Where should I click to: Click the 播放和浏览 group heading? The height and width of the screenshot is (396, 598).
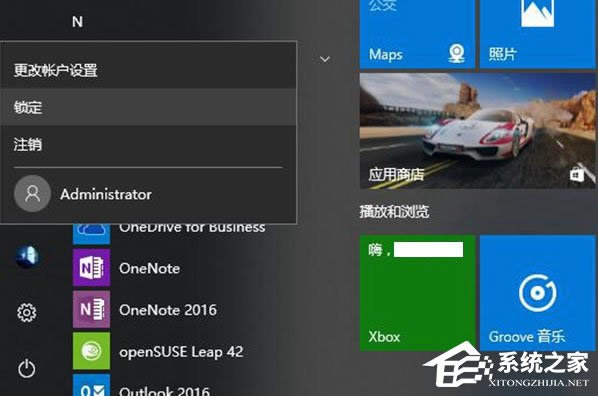pyautogui.click(x=394, y=211)
